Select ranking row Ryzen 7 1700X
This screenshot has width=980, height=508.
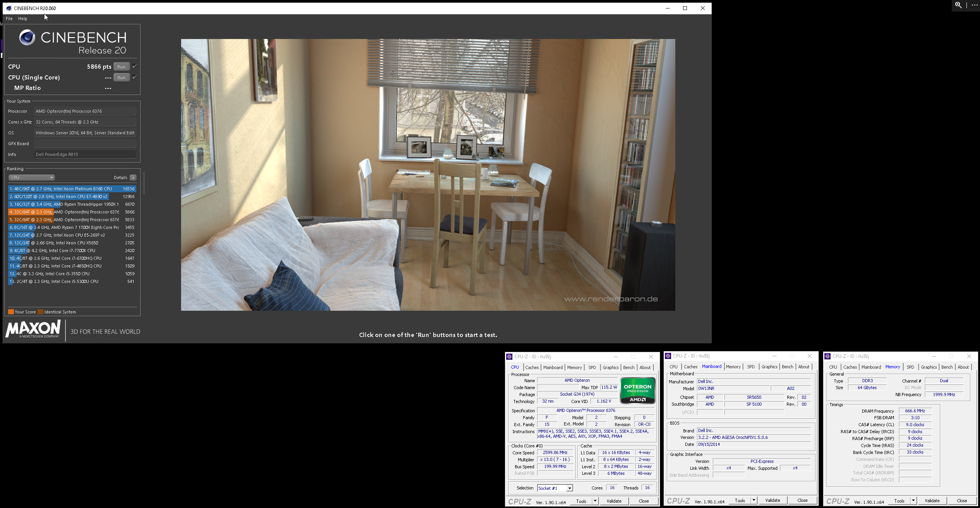click(72, 227)
